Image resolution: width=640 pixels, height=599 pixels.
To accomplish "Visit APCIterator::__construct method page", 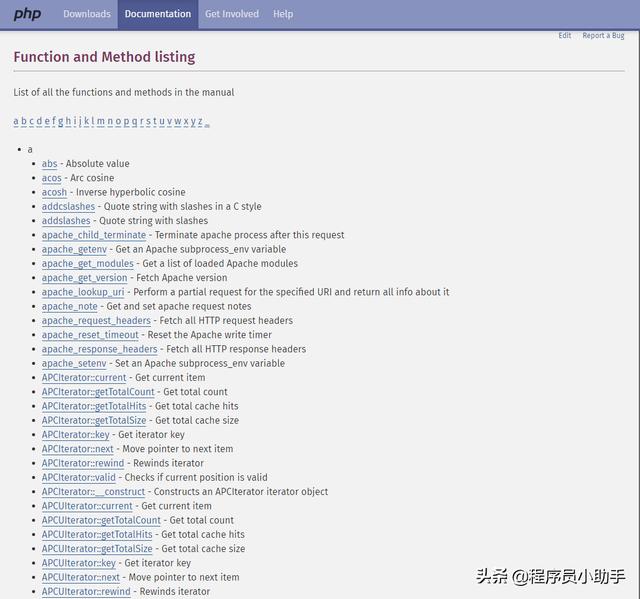I will 93,492.
